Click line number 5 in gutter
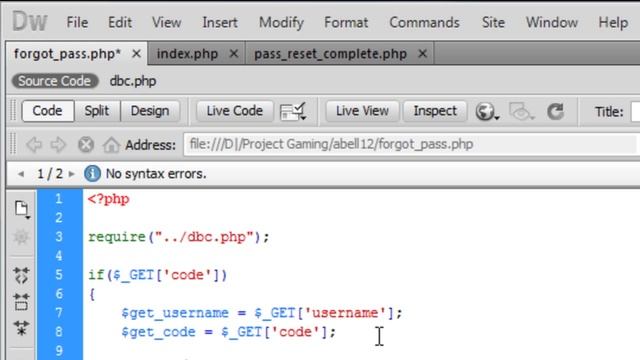 (59, 275)
